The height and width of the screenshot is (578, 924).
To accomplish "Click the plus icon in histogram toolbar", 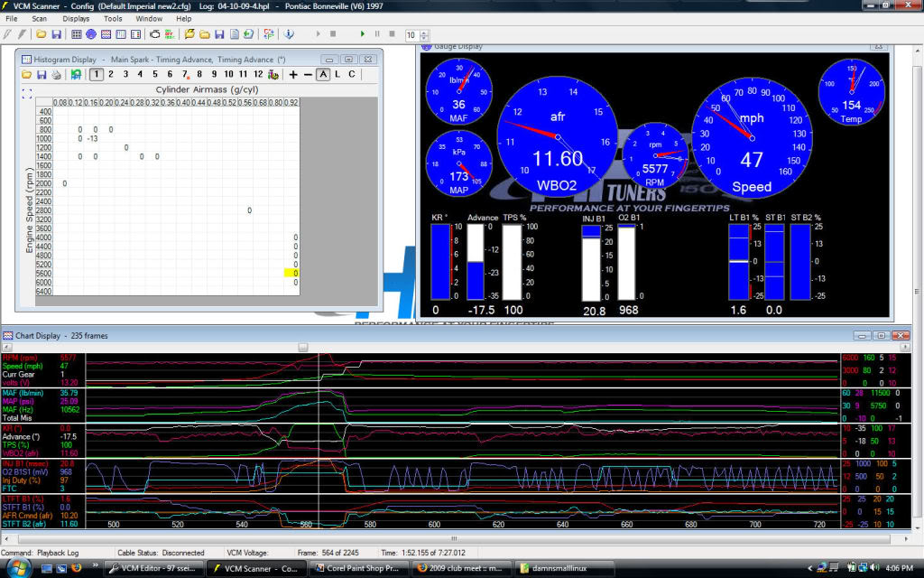I will (x=293, y=74).
